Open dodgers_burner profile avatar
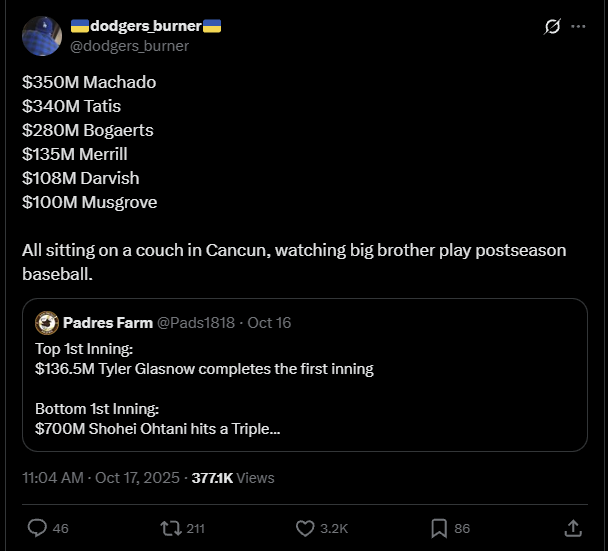608x551 pixels. [41, 36]
